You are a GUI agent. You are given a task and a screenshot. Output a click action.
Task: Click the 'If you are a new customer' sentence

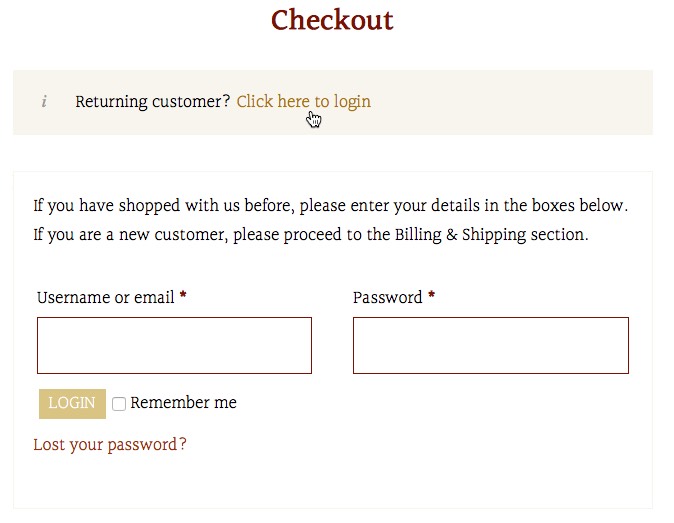311,235
